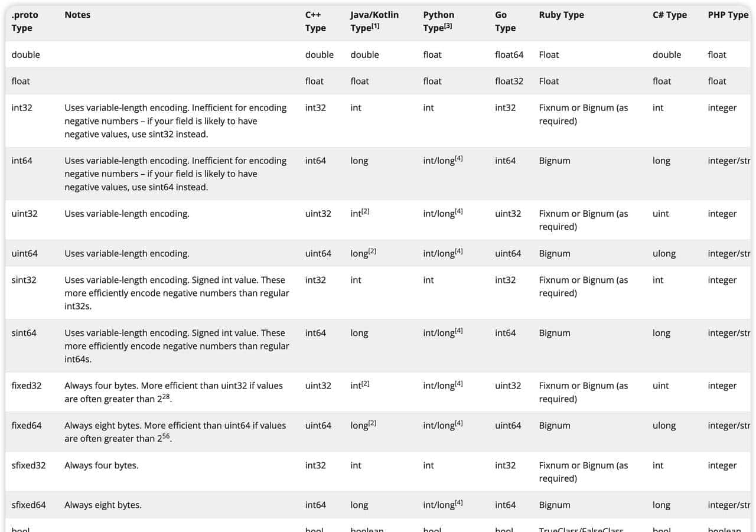Screen dimensions: 756x532
Task: Click the "sfixed32" cell in first column
Action: (x=28, y=465)
